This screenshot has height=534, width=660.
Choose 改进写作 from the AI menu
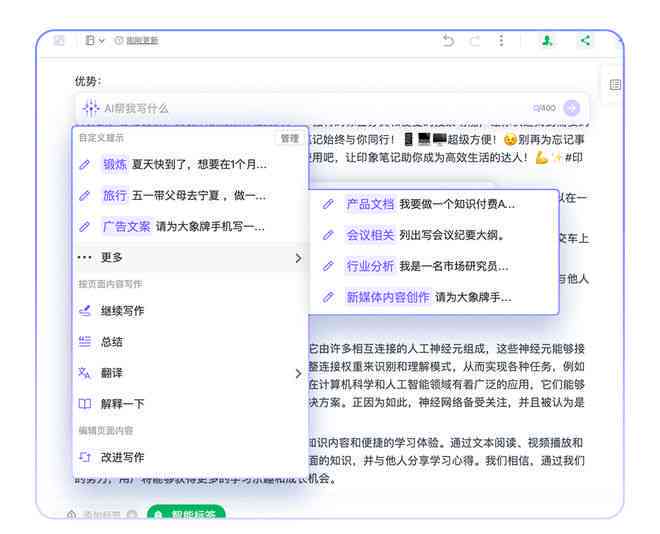click(190, 457)
